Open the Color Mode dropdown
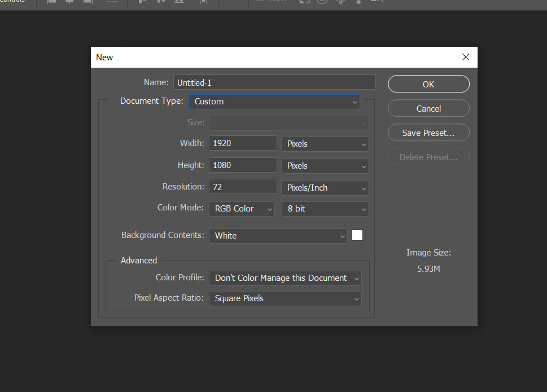This screenshot has width=547, height=392. 242,208
